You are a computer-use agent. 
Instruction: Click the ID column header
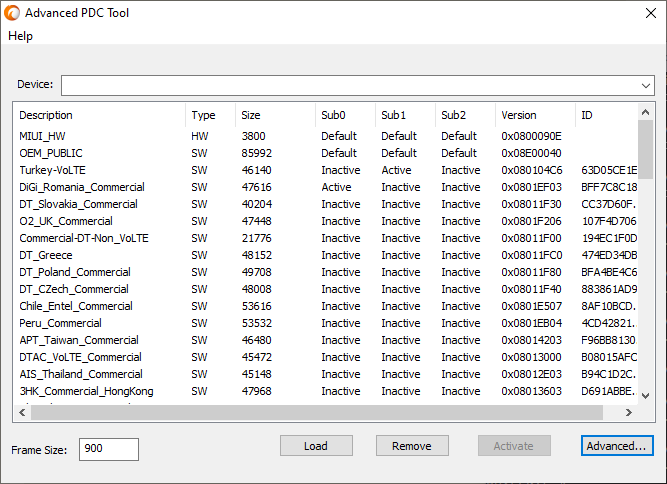click(x=606, y=115)
